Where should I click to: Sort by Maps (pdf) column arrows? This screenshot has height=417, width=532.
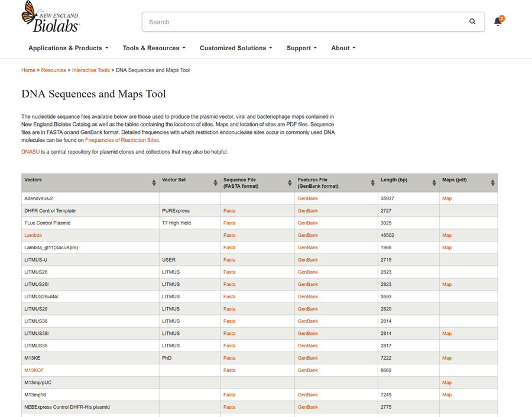(x=492, y=183)
